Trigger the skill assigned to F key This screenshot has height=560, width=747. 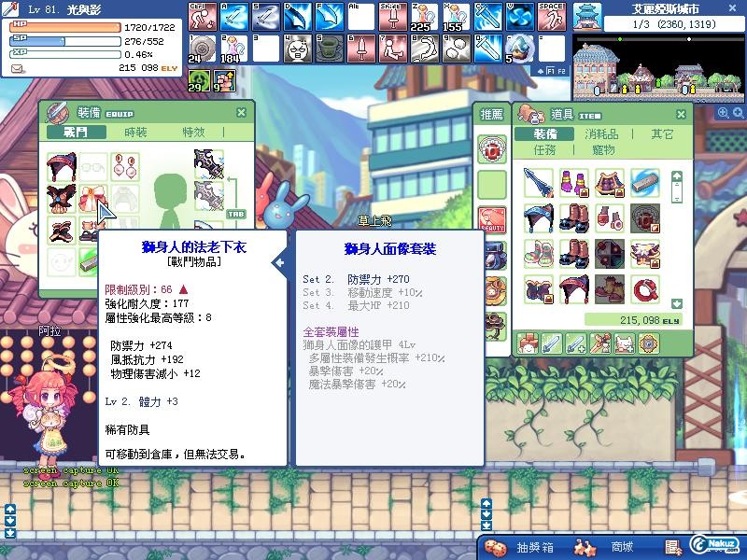click(x=330, y=17)
